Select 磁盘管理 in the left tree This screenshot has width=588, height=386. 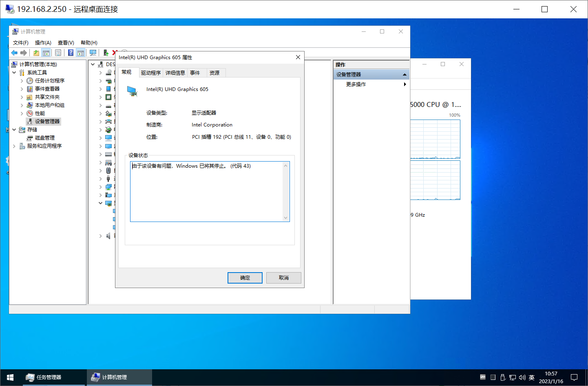click(x=44, y=138)
